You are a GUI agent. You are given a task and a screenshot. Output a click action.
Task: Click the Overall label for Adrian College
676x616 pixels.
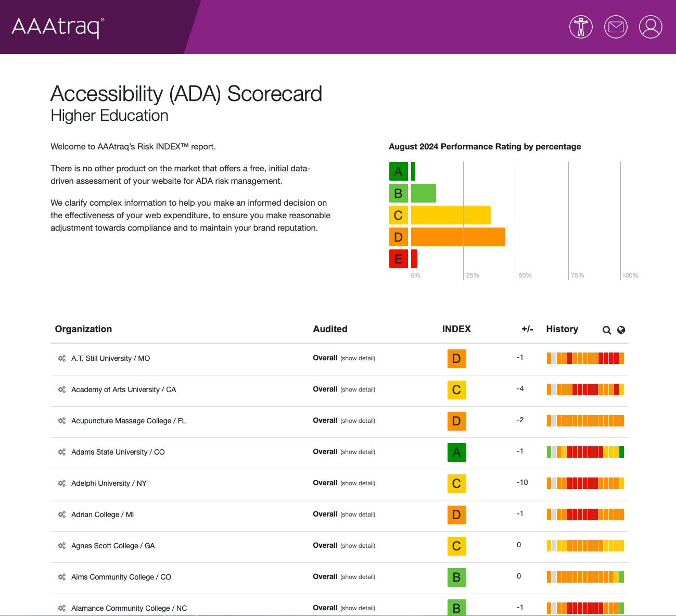tap(325, 514)
